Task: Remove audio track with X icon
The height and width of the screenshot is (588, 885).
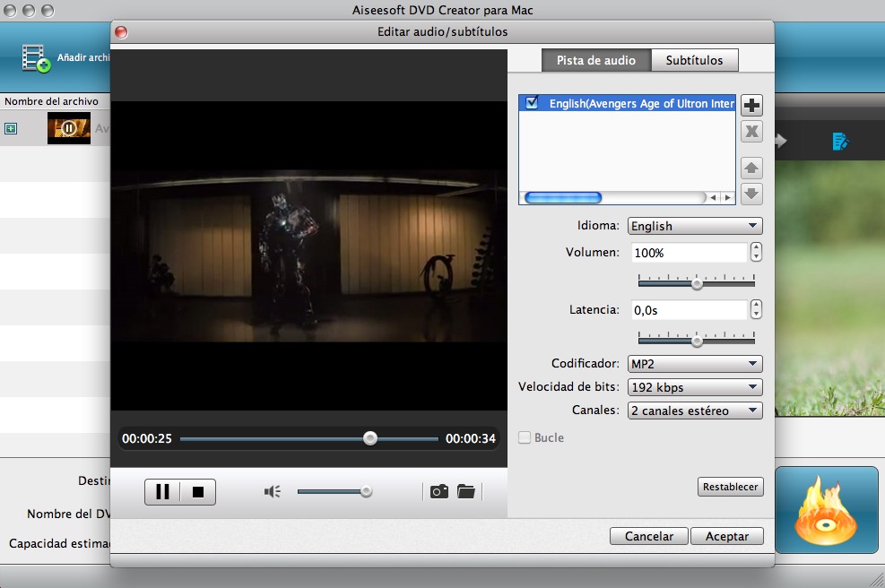Action: 751,132
